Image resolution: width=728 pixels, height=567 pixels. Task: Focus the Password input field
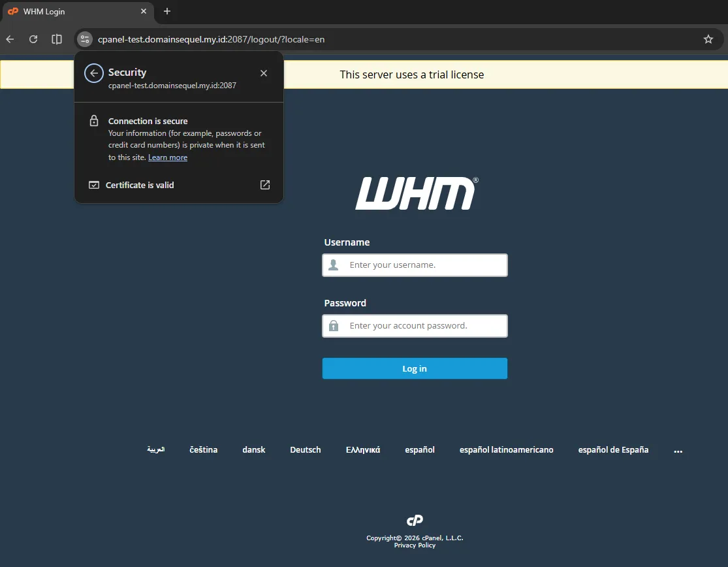(x=415, y=325)
